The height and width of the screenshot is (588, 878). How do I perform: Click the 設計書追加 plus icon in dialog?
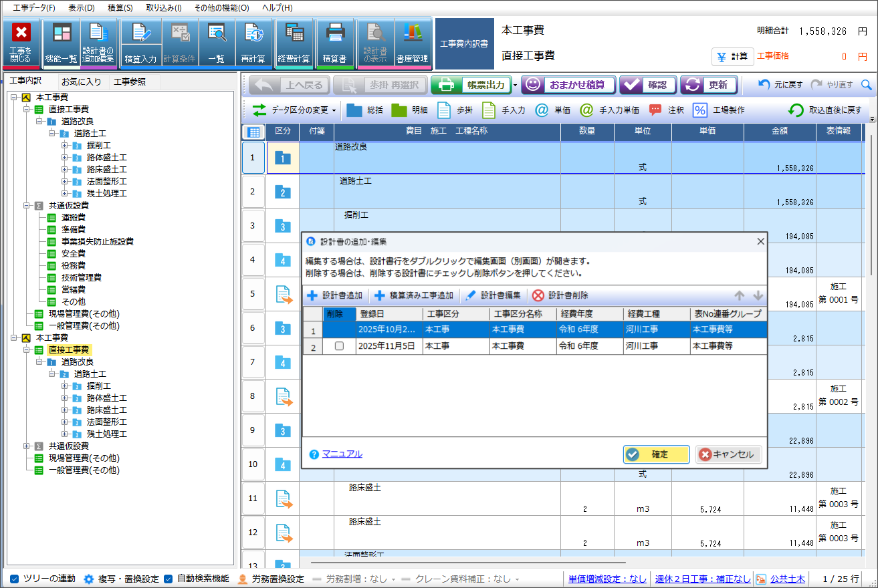(312, 295)
